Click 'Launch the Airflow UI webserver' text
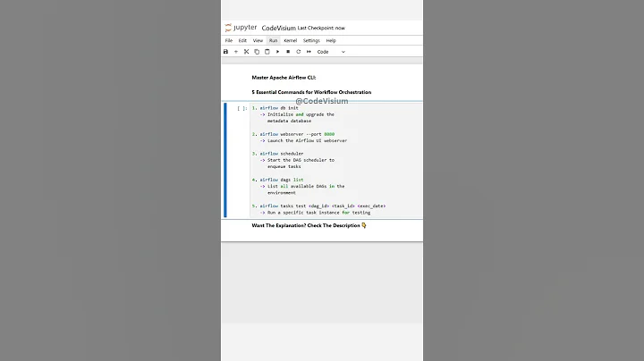The width and height of the screenshot is (644, 361). pos(307,140)
